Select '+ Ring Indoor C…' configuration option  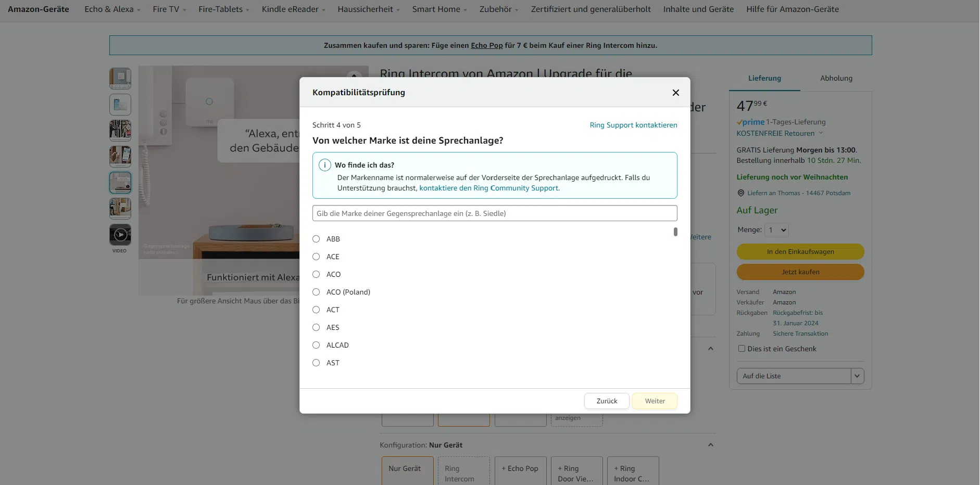point(633,471)
